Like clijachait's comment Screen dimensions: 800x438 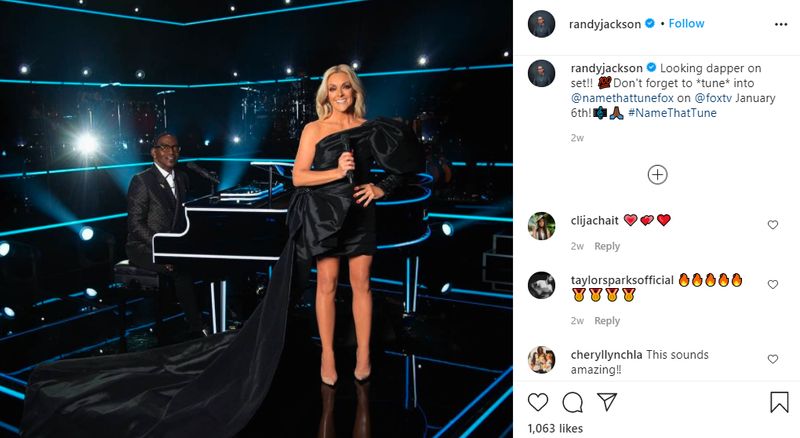pos(772,225)
